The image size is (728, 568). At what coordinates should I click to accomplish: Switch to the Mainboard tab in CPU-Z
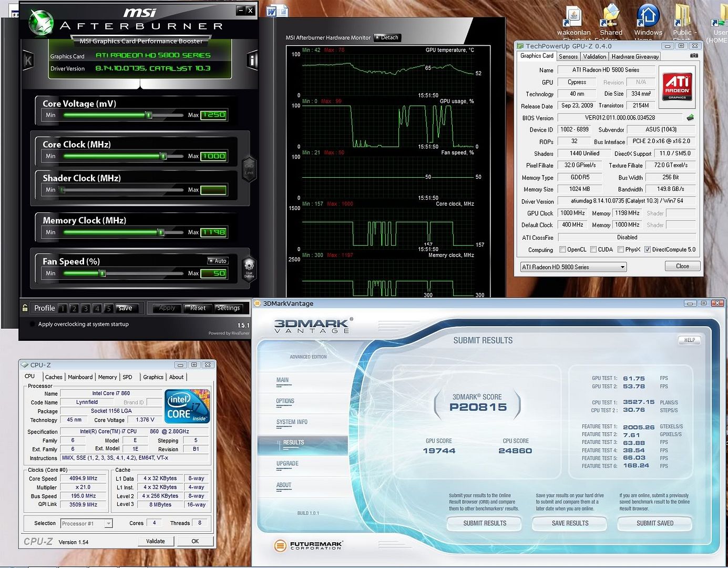80,377
